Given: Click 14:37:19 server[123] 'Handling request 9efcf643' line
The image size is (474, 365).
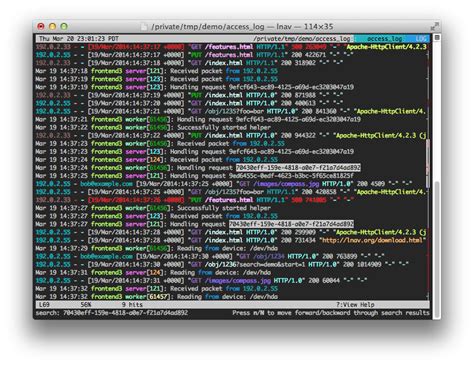Looking at the screenshot, I should (194, 87).
